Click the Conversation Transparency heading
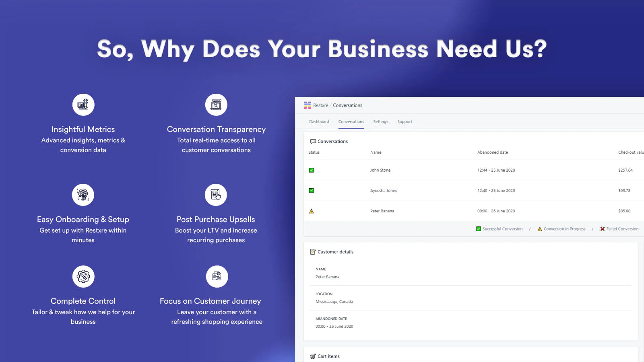 pos(216,129)
